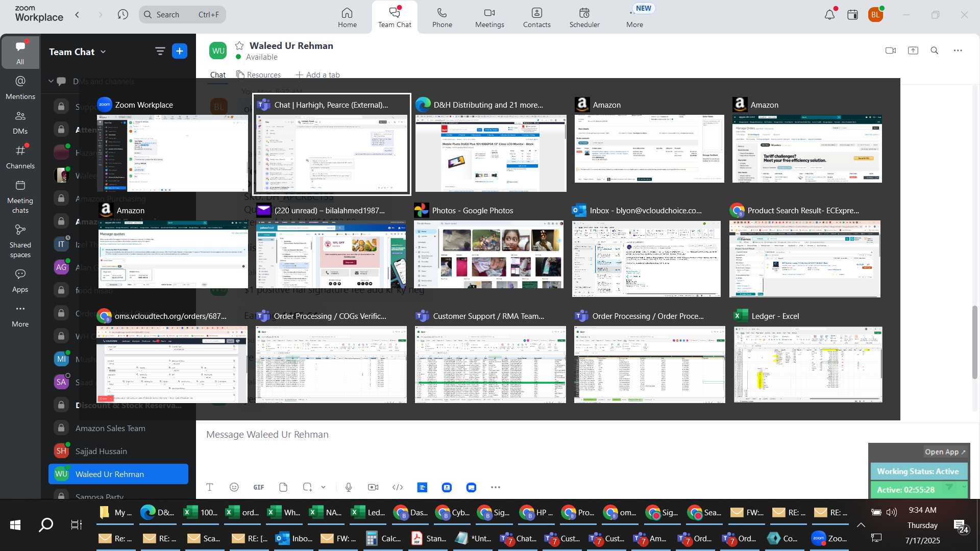Switch to the Home tab
980x551 pixels.
[x=347, y=17]
